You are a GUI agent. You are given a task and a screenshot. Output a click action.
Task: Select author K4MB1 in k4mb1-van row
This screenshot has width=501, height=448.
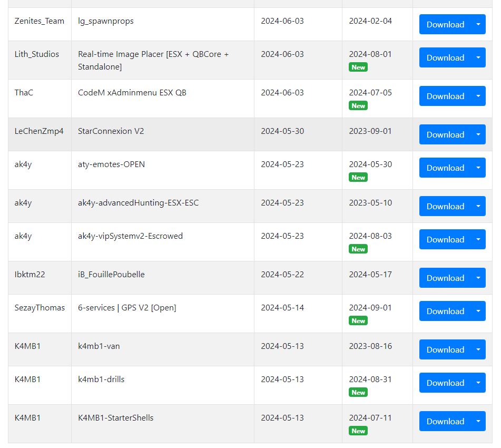point(27,346)
